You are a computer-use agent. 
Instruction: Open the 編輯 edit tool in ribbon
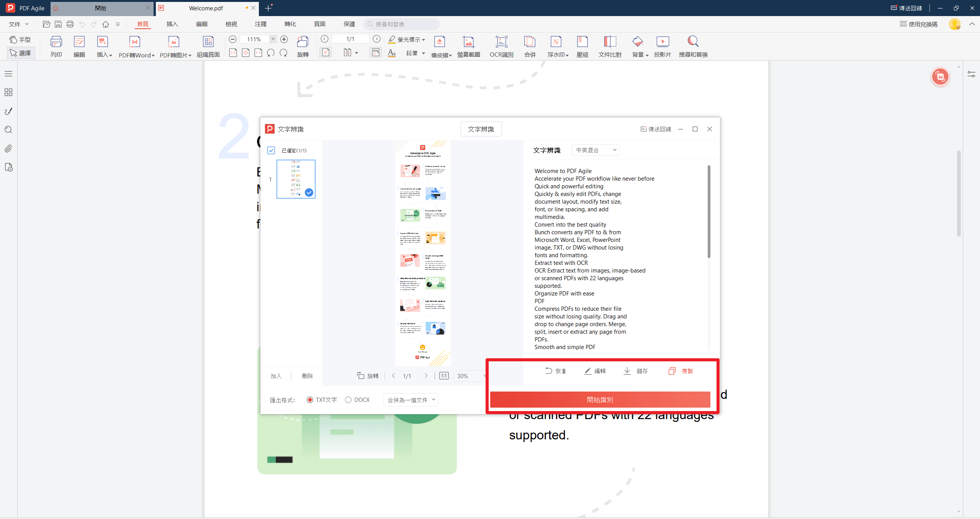79,46
